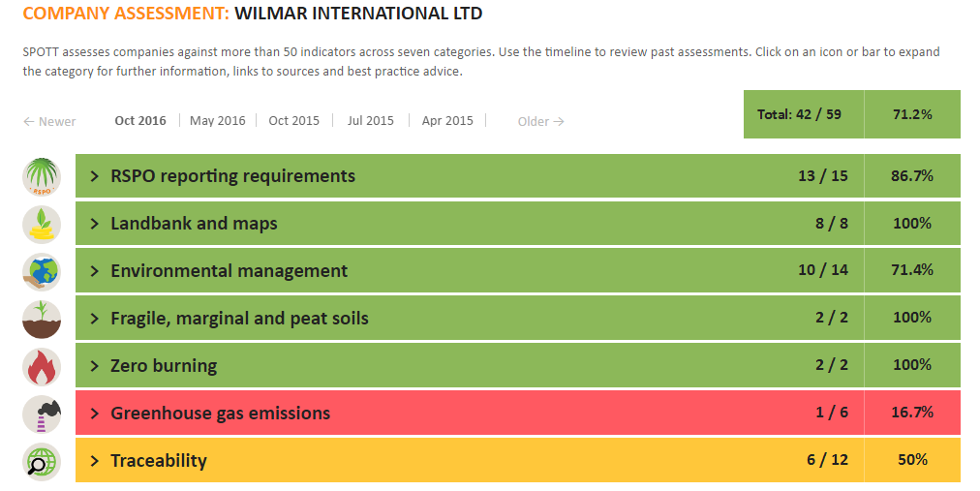Open Environmental management category title

pyautogui.click(x=229, y=271)
